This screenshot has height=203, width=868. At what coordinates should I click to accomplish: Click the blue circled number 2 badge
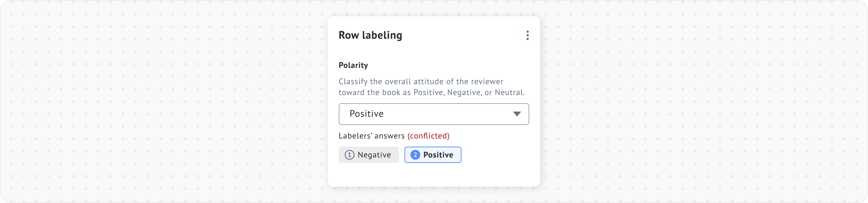point(415,155)
